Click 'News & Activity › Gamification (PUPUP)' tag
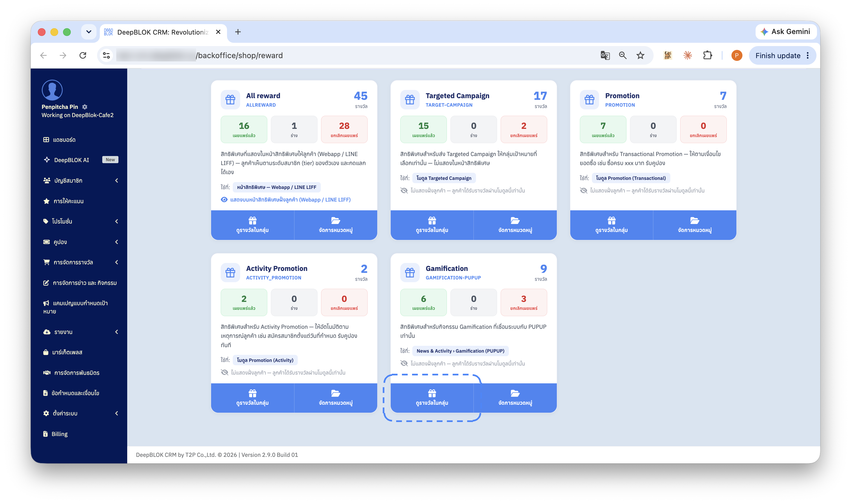 [460, 351]
